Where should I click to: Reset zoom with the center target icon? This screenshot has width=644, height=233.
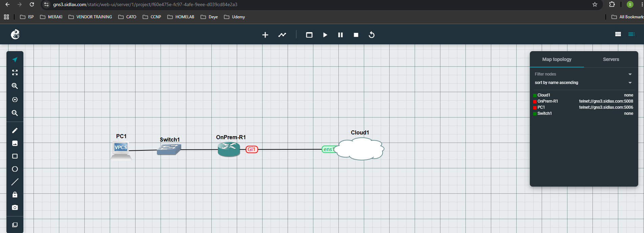(15, 100)
